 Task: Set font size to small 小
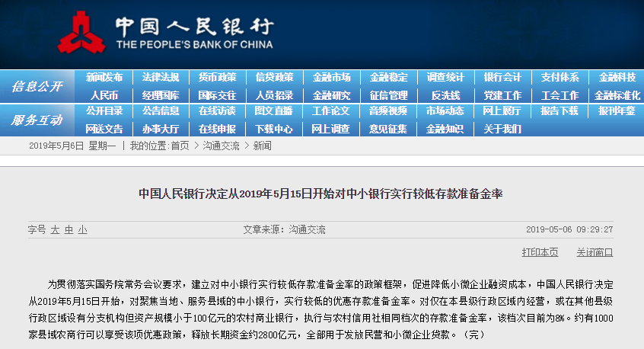[x=81, y=229]
